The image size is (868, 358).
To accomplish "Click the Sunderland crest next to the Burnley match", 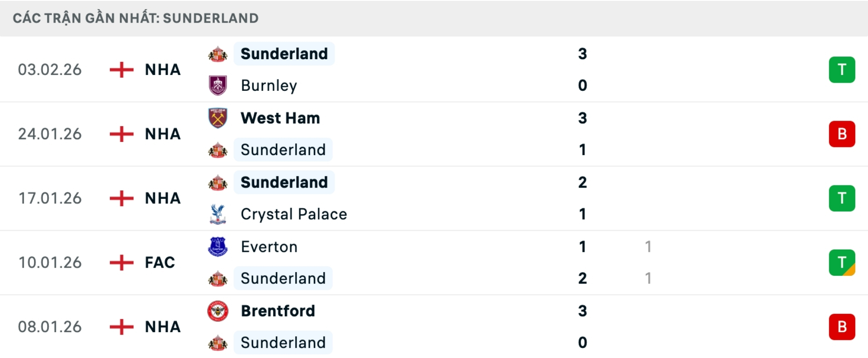I will coord(218,53).
